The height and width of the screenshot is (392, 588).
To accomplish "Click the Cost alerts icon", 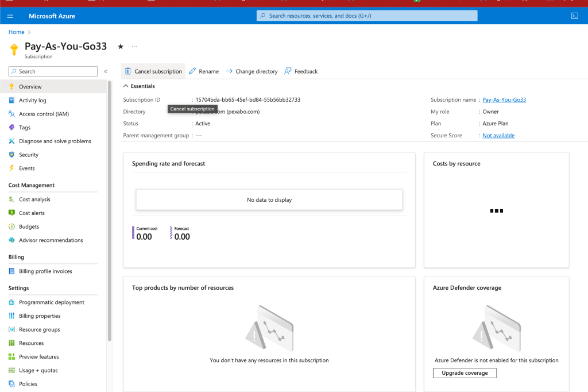I will 11,213.
